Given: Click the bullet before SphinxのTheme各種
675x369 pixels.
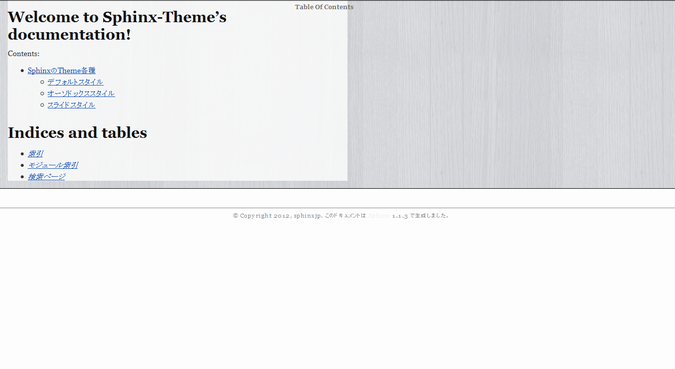Looking at the screenshot, I should (22, 71).
